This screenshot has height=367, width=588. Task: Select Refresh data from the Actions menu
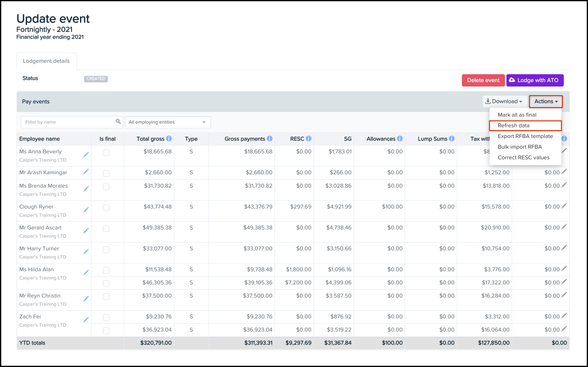tap(514, 125)
